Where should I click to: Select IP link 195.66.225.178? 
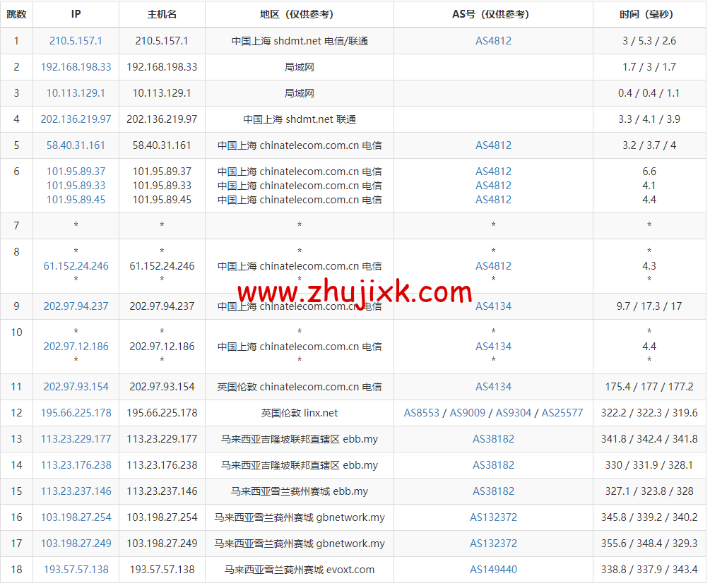tap(76, 412)
